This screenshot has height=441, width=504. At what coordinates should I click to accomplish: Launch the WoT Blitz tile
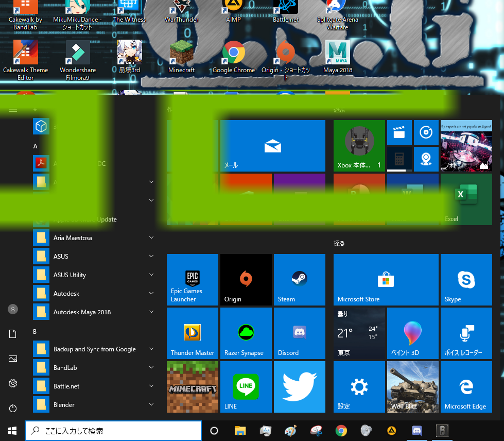(x=412, y=386)
